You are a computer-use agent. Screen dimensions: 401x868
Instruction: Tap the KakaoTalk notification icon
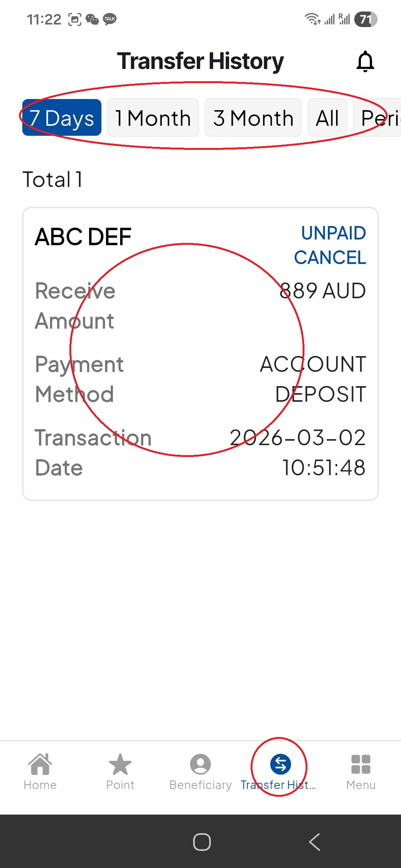pos(110,19)
